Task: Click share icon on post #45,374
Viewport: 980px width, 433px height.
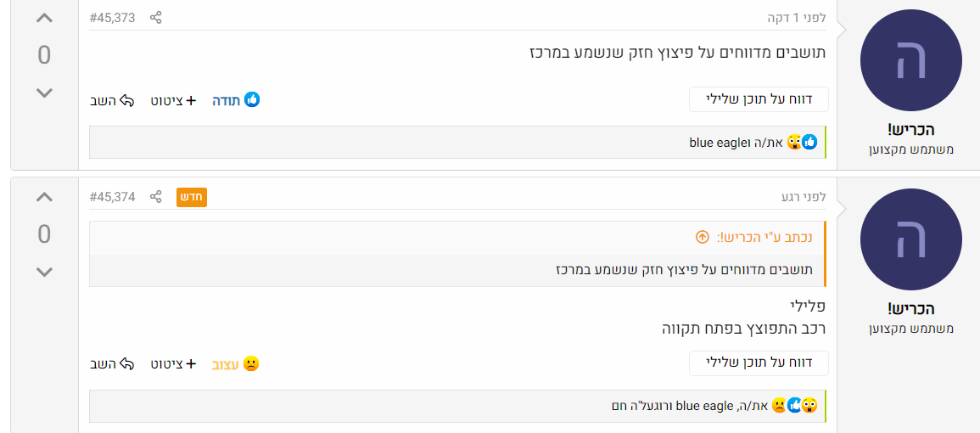Action: pos(155,197)
